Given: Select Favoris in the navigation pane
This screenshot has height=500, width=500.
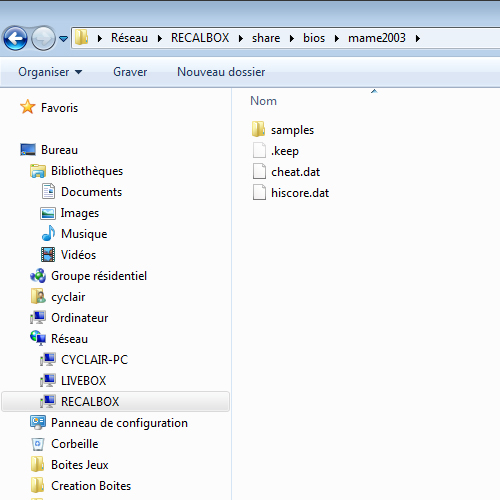Looking at the screenshot, I should [59, 108].
